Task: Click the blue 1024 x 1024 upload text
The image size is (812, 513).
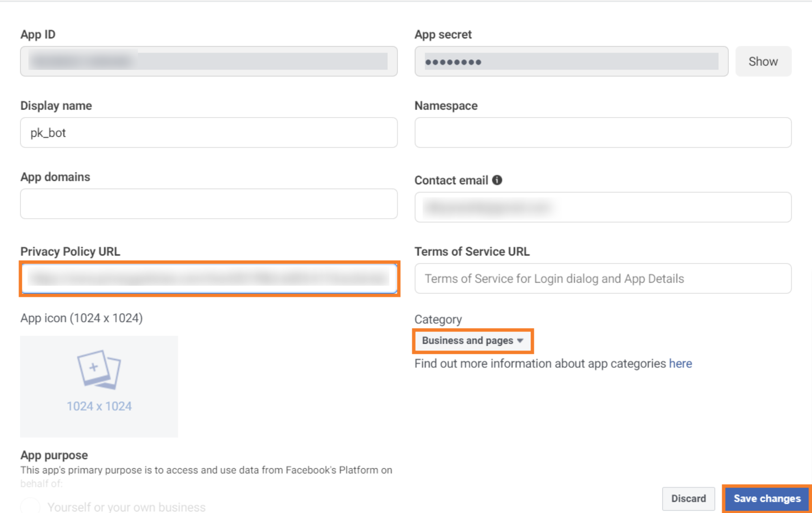Action: tap(99, 406)
